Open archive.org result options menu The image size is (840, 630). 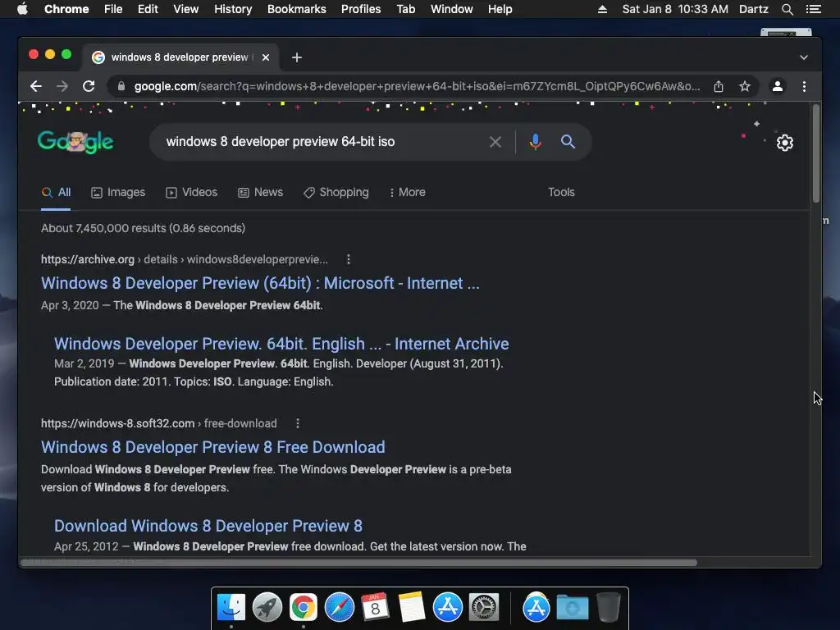click(349, 259)
